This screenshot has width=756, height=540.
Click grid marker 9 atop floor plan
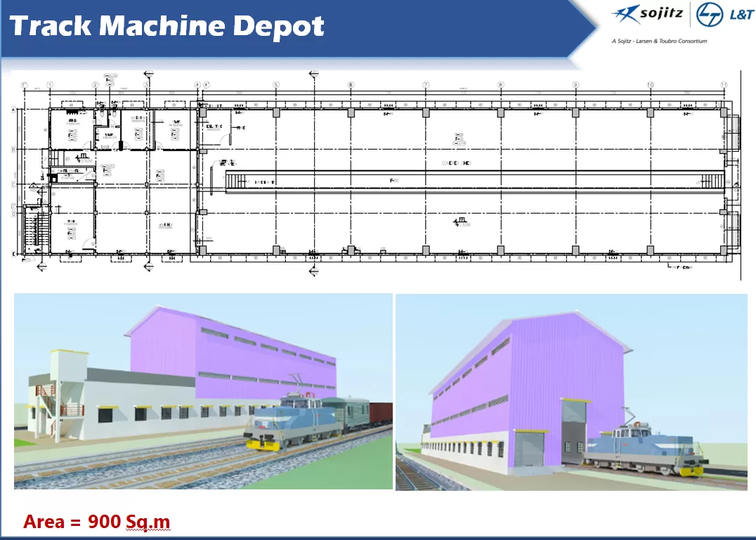(575, 85)
